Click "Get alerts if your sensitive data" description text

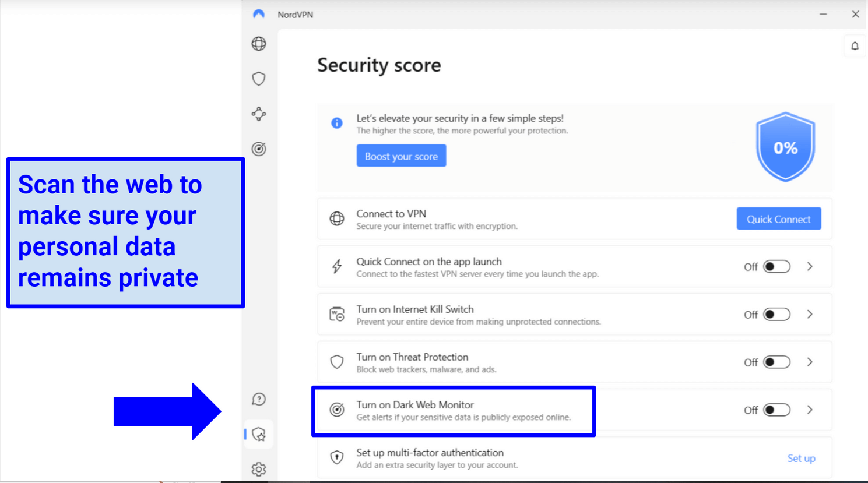pos(464,417)
